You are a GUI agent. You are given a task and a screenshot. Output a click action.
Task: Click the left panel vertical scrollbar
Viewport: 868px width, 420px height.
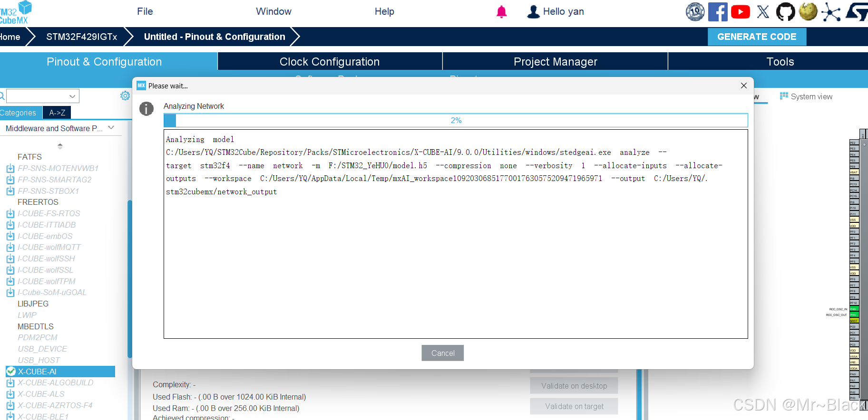130,278
